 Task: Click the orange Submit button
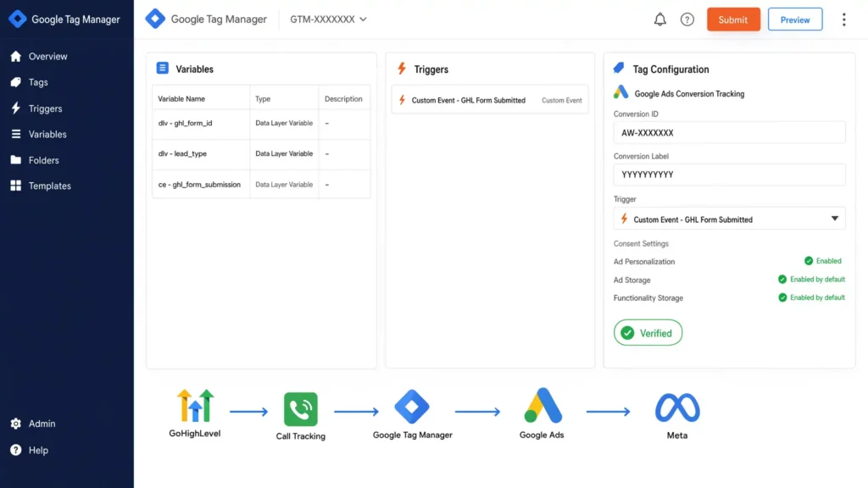(733, 19)
